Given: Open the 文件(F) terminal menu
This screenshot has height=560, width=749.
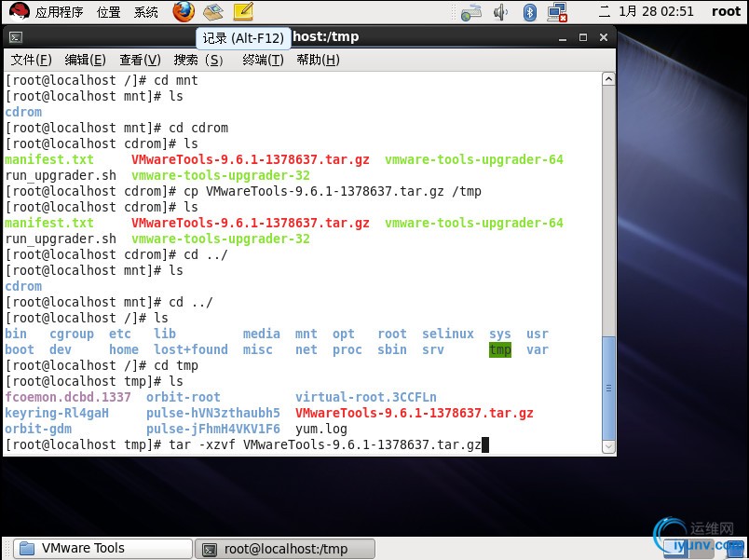Looking at the screenshot, I should (31, 60).
